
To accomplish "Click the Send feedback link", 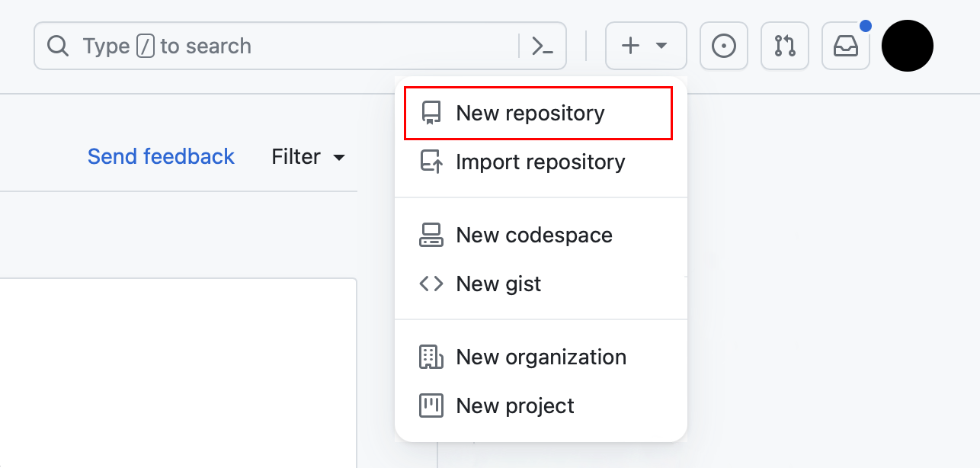I will [161, 157].
